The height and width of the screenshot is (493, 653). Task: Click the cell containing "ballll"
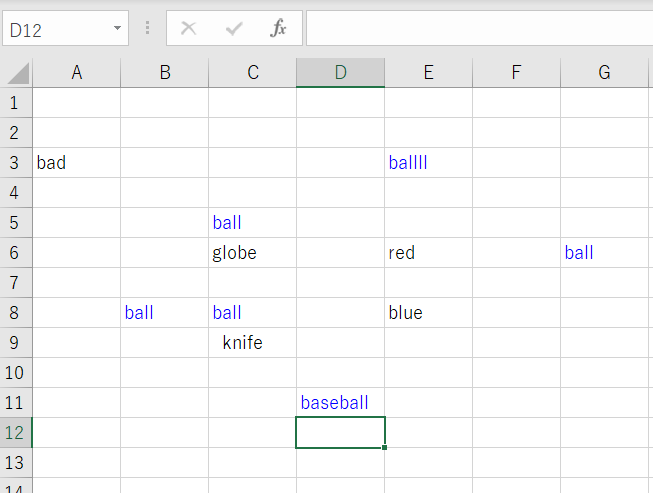pos(429,163)
